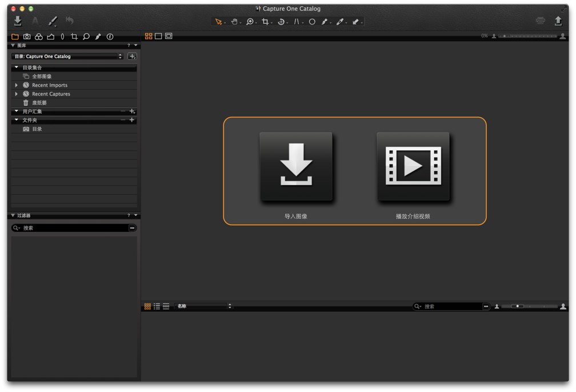576x392 pixels.
Task: Open the Library folder tool tab
Action: 15,37
